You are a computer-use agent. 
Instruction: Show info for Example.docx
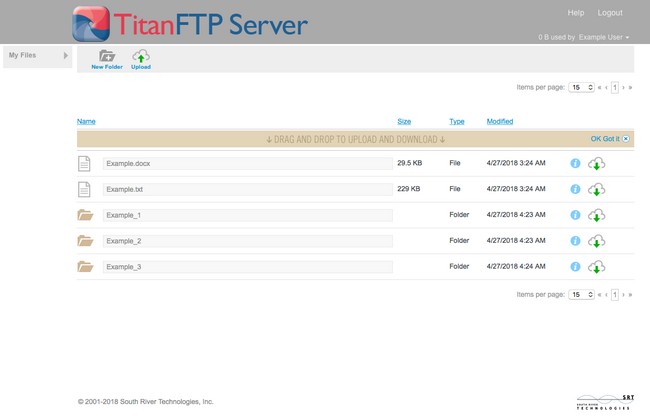(x=575, y=163)
